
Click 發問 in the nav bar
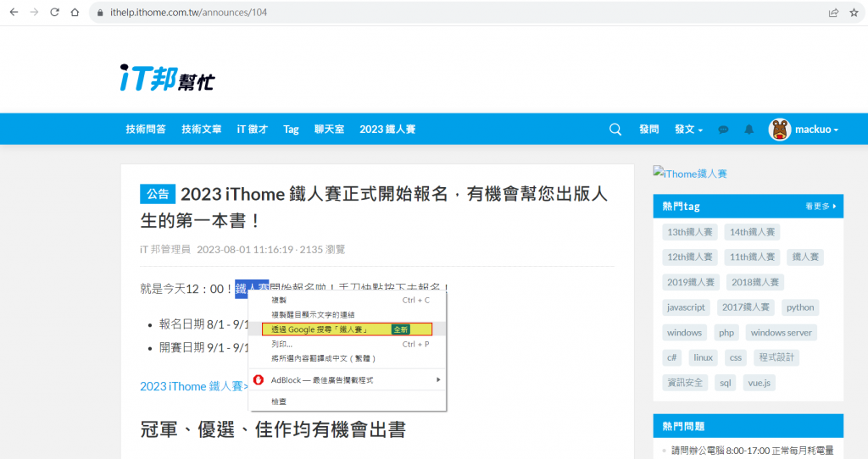(x=648, y=130)
